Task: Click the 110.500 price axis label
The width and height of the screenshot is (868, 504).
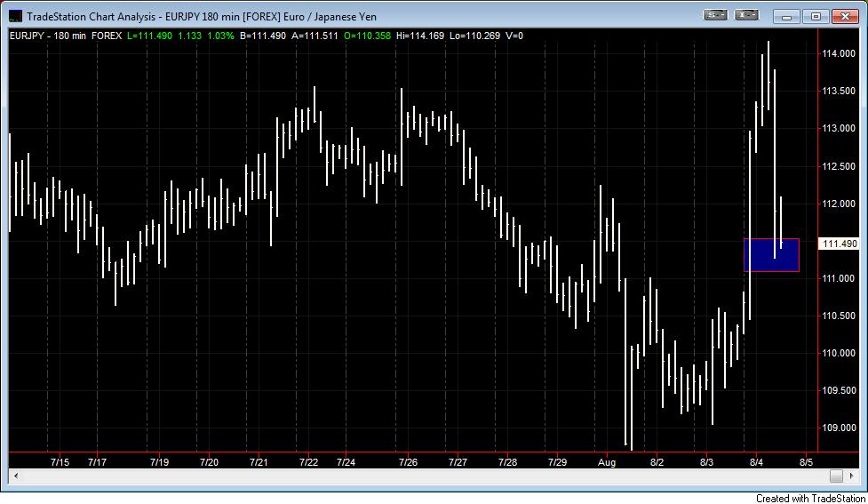Action: [839, 316]
